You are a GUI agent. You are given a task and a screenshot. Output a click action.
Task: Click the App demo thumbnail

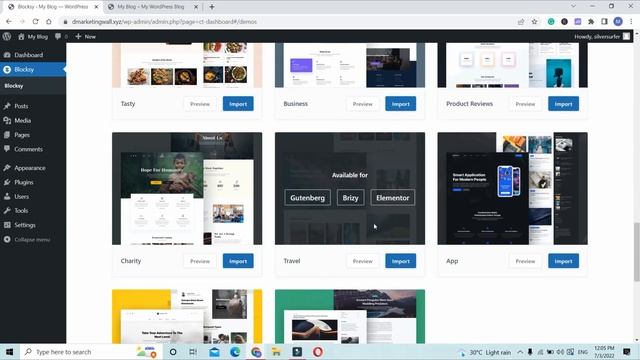[513, 189]
